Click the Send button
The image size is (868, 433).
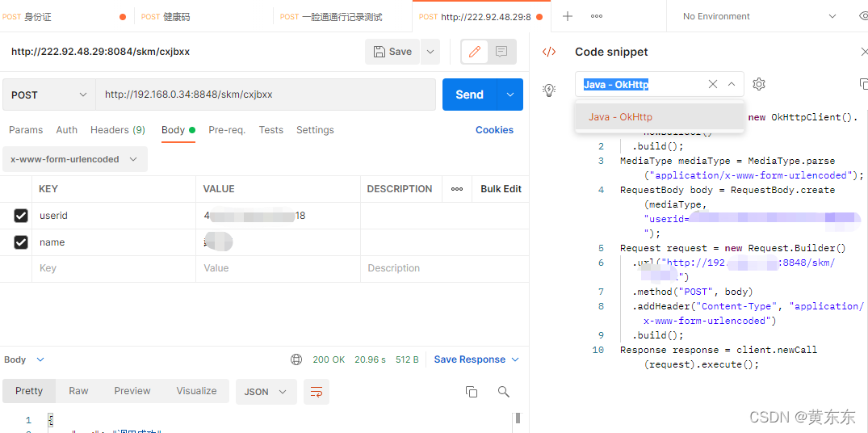click(470, 95)
